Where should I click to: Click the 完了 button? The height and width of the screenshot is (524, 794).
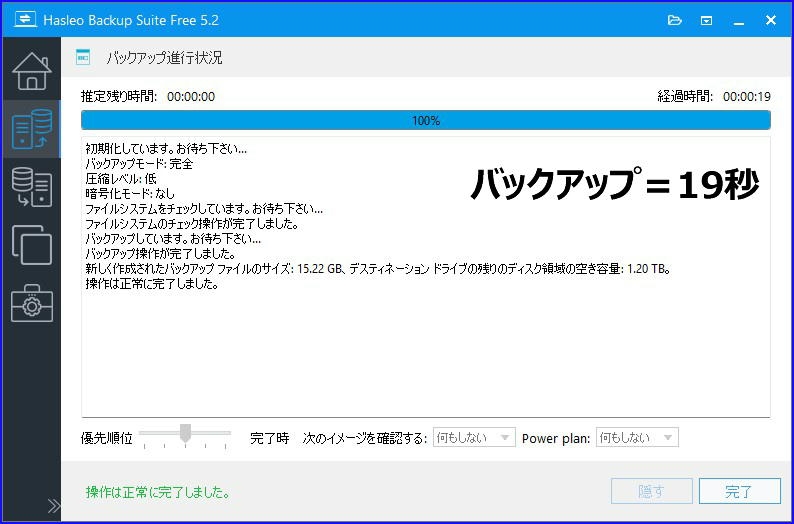[x=740, y=491]
